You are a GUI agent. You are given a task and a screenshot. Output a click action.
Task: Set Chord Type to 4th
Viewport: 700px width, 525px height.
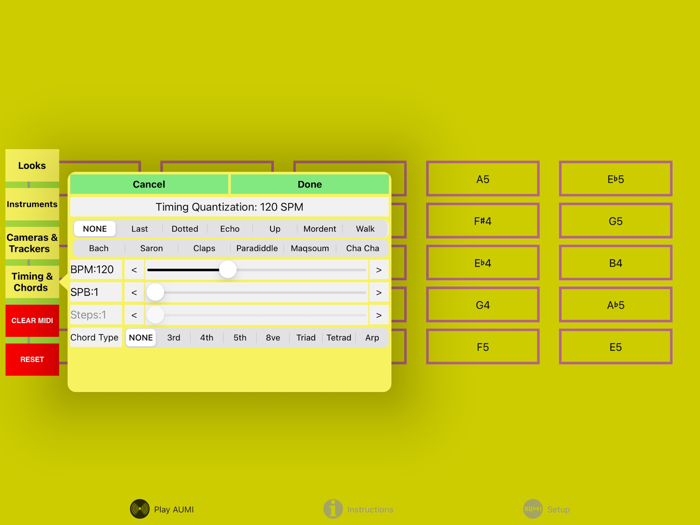point(207,338)
